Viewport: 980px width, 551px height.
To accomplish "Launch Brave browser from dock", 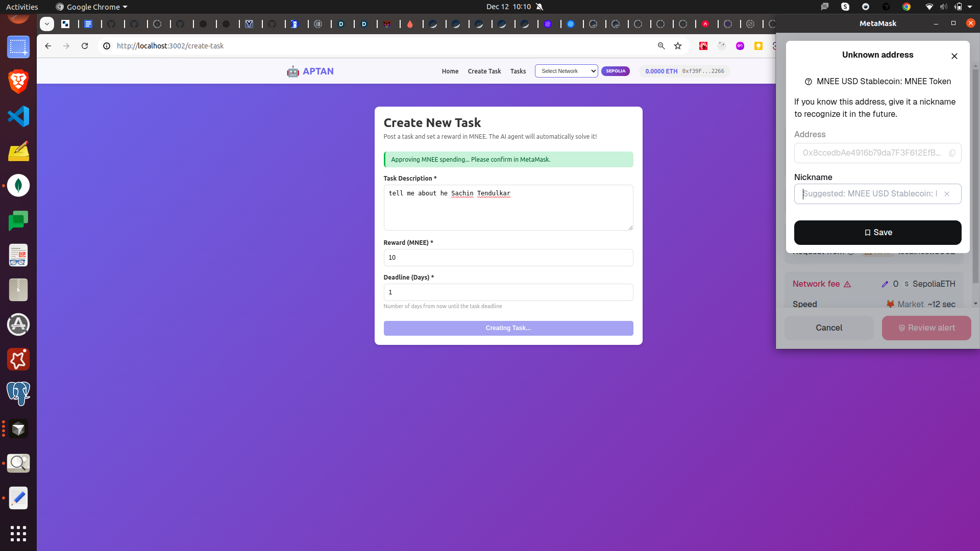I will pos(18,82).
